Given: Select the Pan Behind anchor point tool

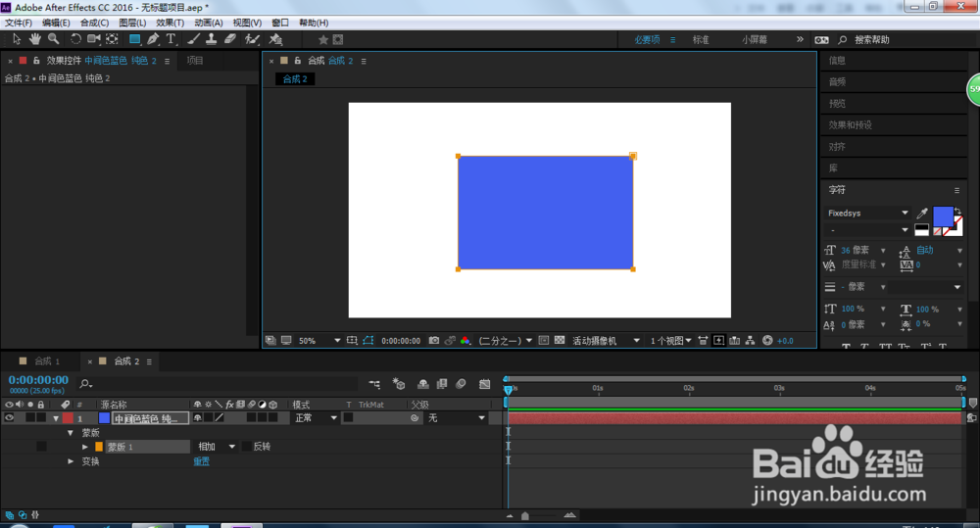Looking at the screenshot, I should [x=112, y=39].
